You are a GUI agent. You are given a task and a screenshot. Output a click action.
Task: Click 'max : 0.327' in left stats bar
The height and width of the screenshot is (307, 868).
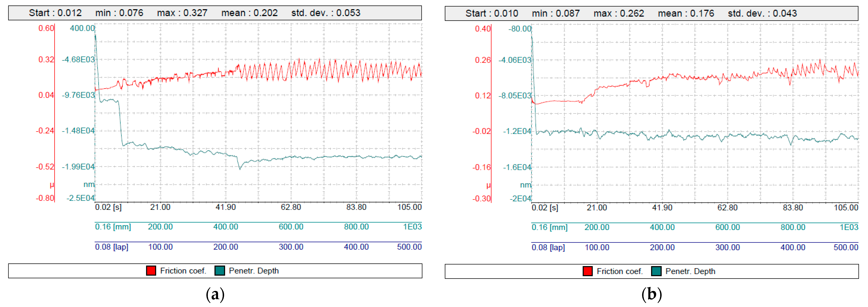pos(182,13)
